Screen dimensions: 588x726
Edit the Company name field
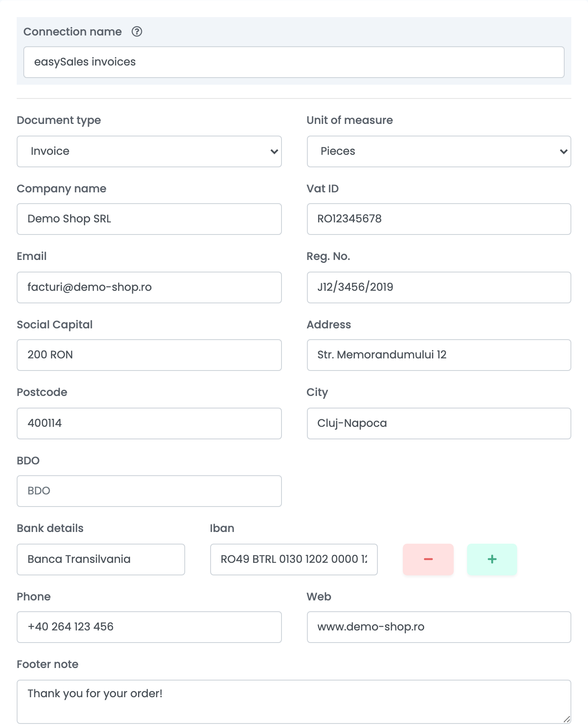(149, 219)
